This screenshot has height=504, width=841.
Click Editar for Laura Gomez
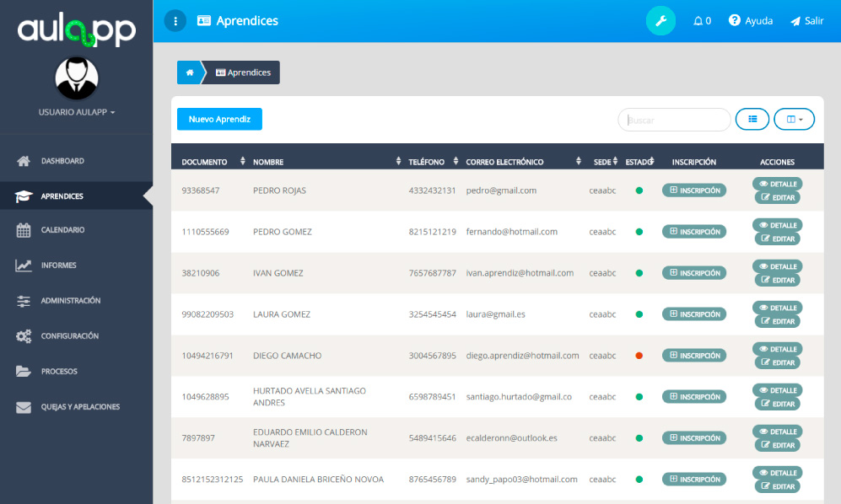click(777, 321)
